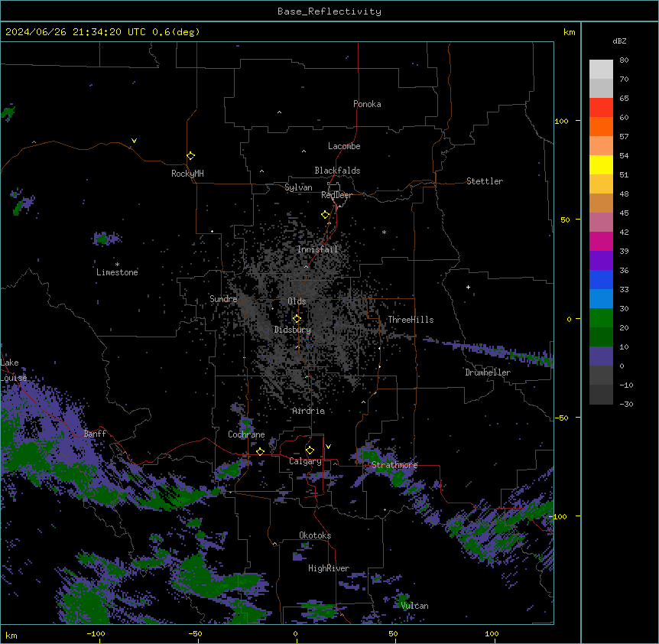Click the Airdrie city label

[x=309, y=411]
